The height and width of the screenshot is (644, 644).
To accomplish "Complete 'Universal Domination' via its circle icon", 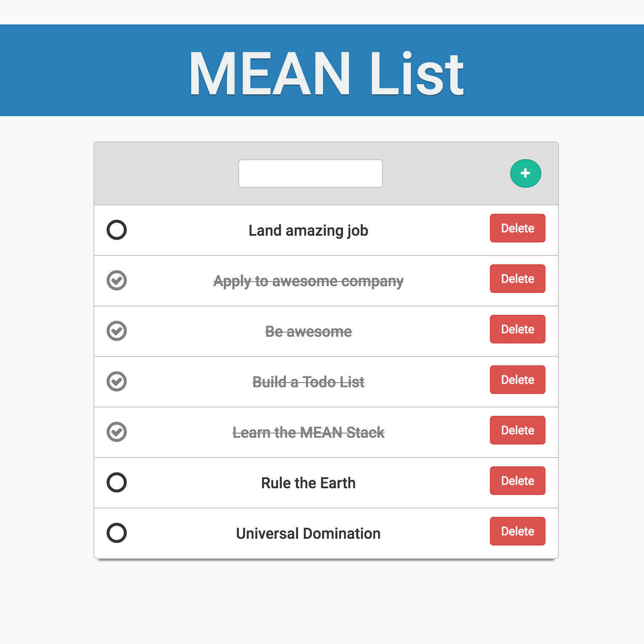I will pos(117,533).
